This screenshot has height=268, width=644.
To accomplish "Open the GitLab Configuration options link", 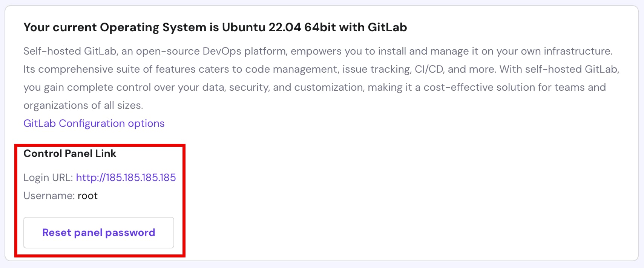I will 94,123.
